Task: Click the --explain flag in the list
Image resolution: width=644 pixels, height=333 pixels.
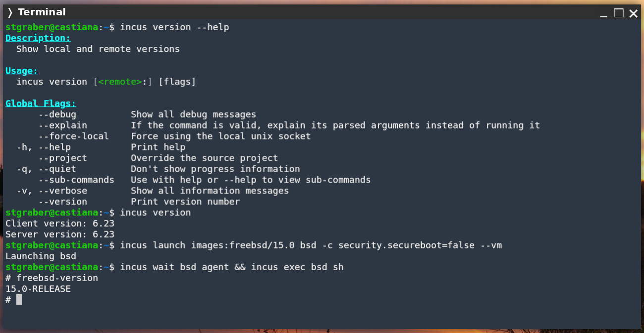Action: point(63,125)
